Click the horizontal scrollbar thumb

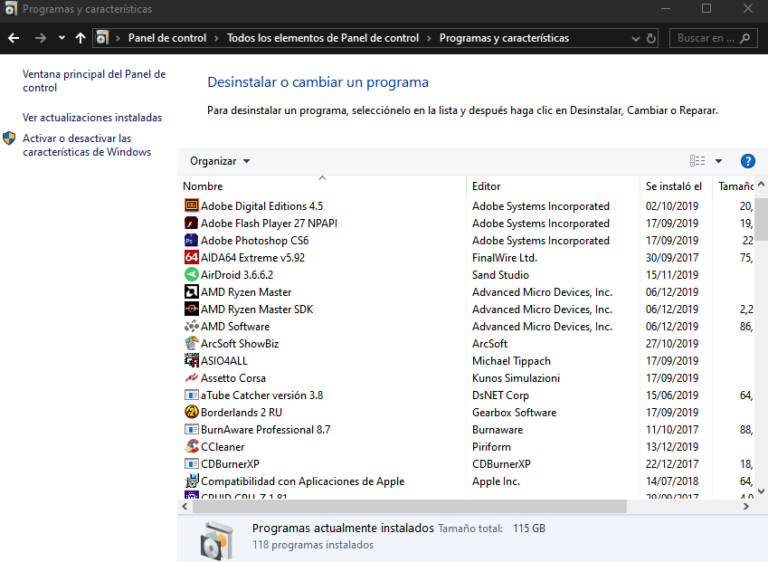[x=409, y=506]
